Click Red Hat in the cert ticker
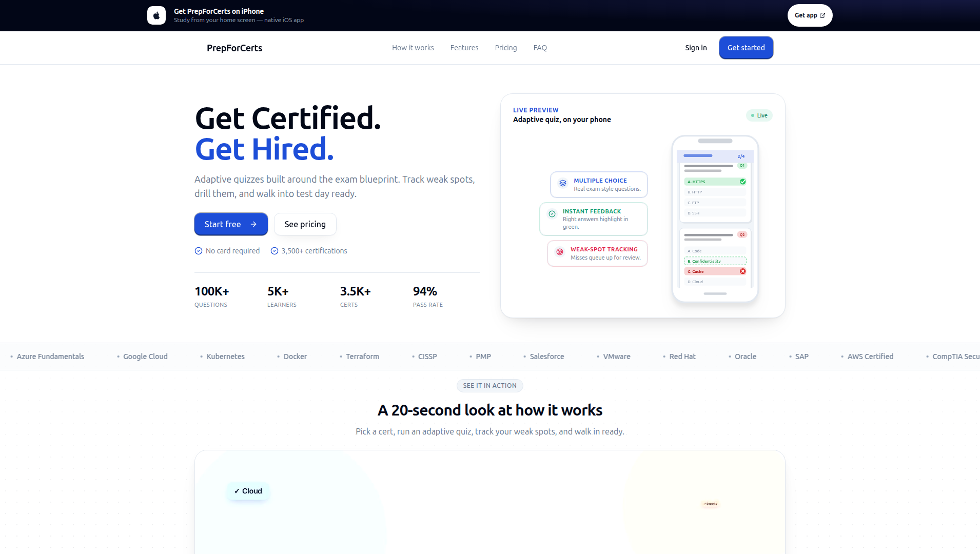The image size is (980, 554). pos(682,357)
